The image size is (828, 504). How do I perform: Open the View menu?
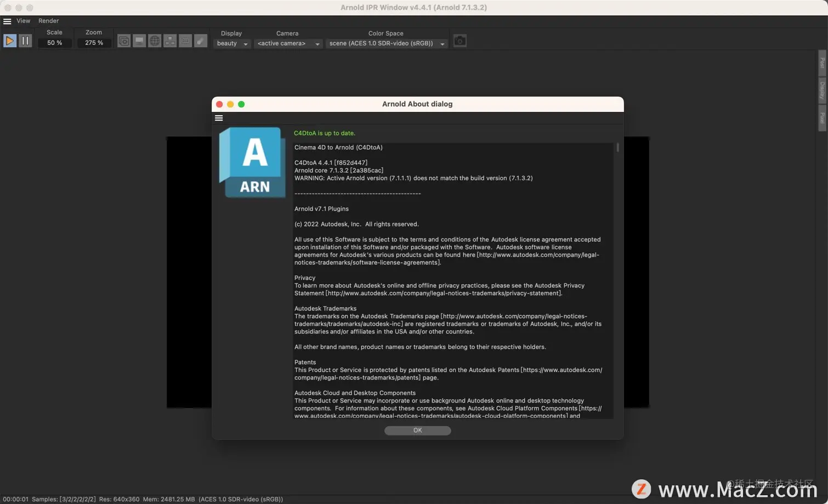pyautogui.click(x=24, y=21)
